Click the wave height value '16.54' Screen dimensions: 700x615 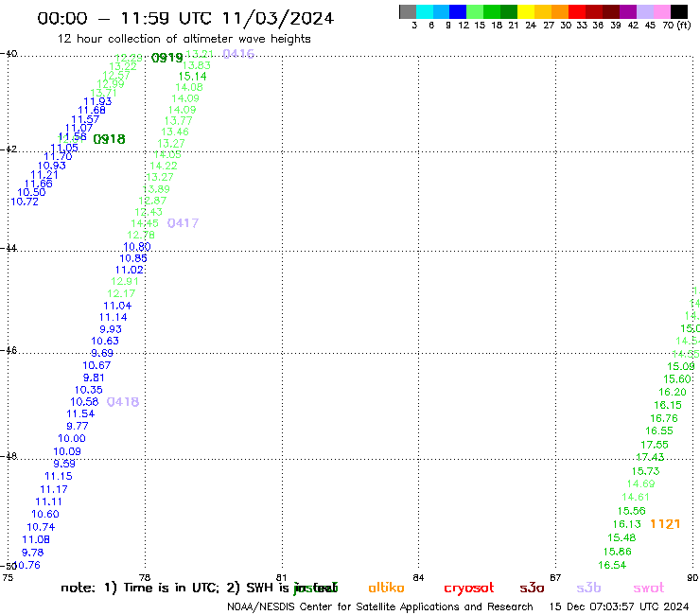(612, 565)
